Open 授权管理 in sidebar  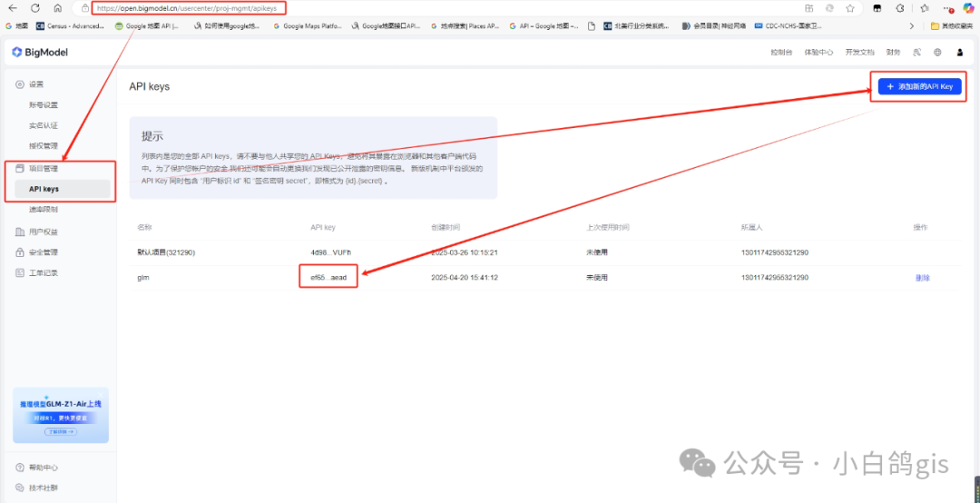[44, 146]
